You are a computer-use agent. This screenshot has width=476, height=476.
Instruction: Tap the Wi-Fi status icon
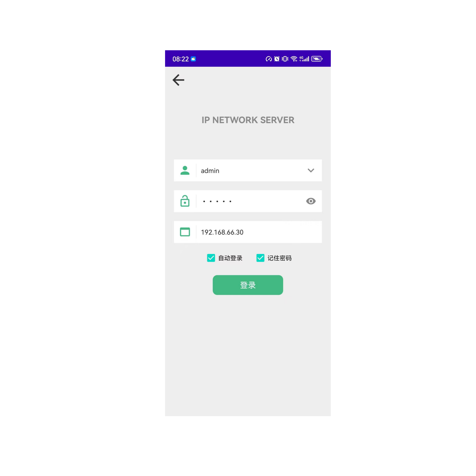point(294,59)
